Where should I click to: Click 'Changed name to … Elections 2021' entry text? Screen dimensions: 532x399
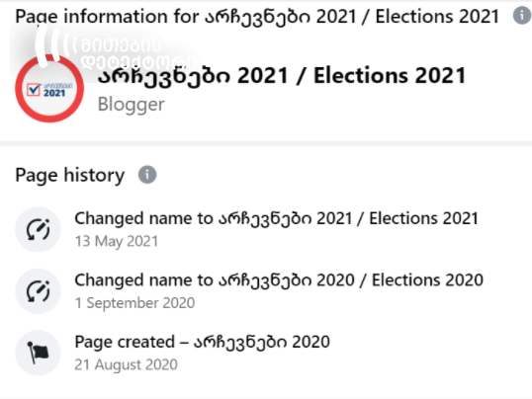click(x=276, y=218)
